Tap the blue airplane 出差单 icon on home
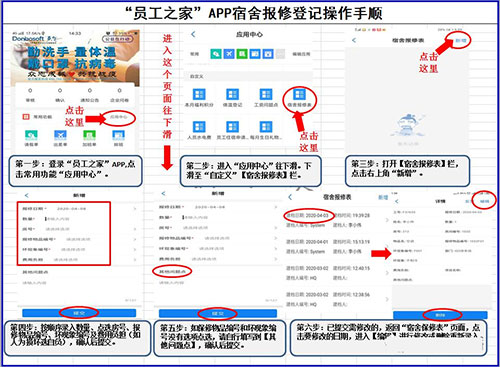The image size is (500, 367). pos(60,135)
